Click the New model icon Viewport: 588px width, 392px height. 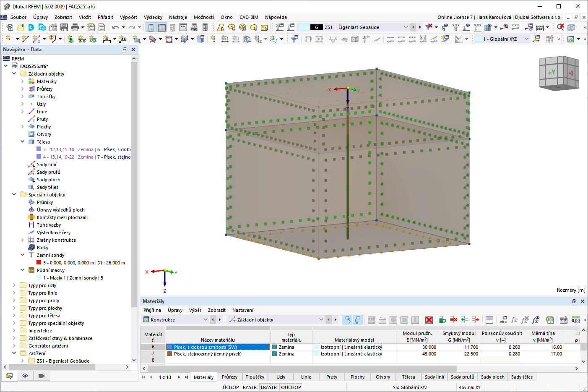[x=9, y=27]
